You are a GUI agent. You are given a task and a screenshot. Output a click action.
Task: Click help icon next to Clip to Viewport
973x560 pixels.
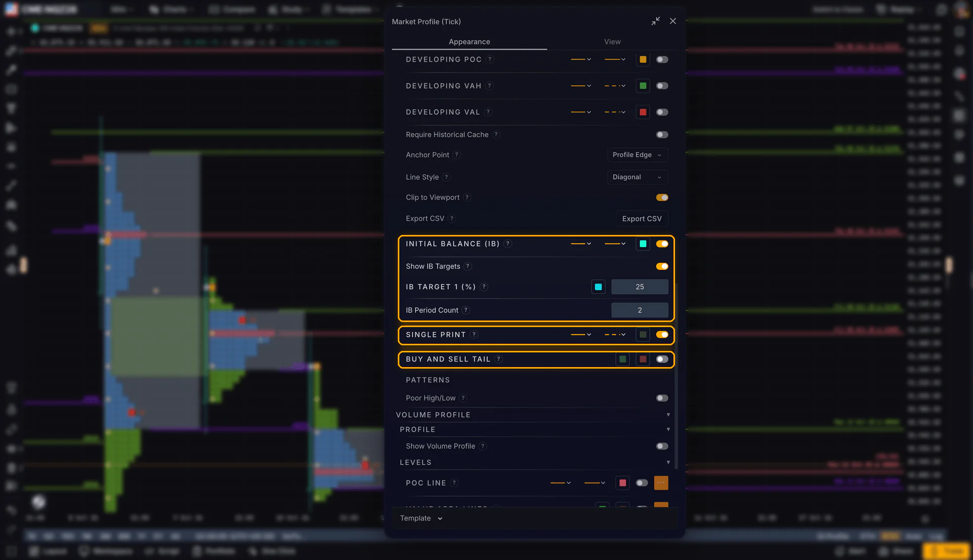467,197
